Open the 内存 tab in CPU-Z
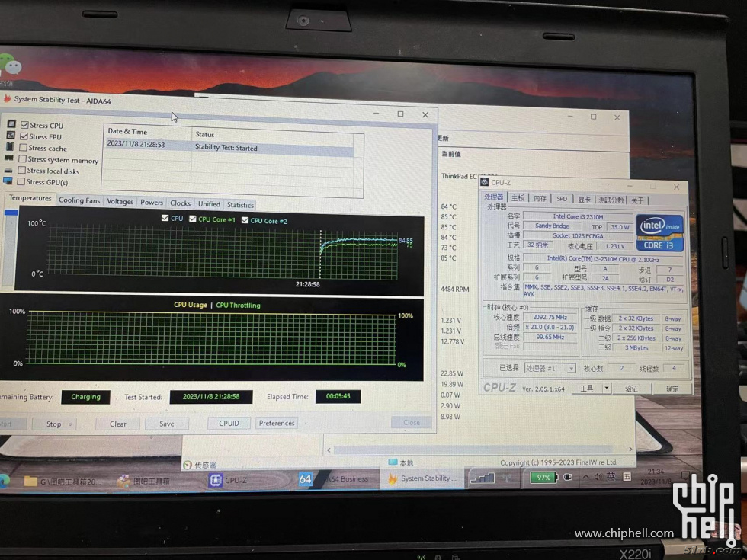Screen dimensions: 747x560 click(540, 198)
